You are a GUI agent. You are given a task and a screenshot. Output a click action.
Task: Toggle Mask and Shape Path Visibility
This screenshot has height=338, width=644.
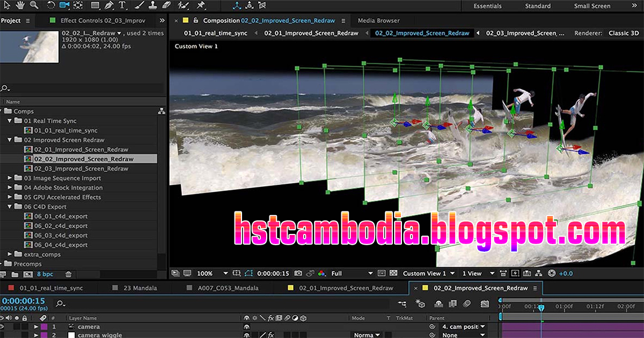click(x=248, y=273)
